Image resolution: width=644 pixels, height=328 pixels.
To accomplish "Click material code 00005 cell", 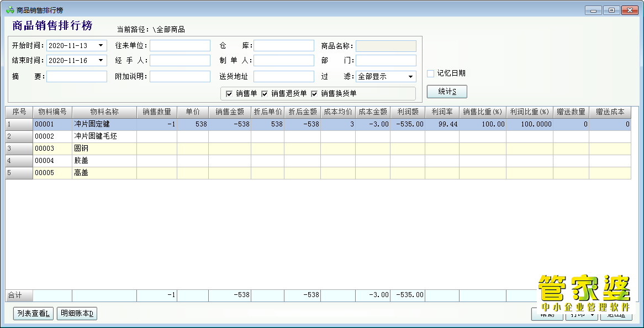I will [x=52, y=173].
